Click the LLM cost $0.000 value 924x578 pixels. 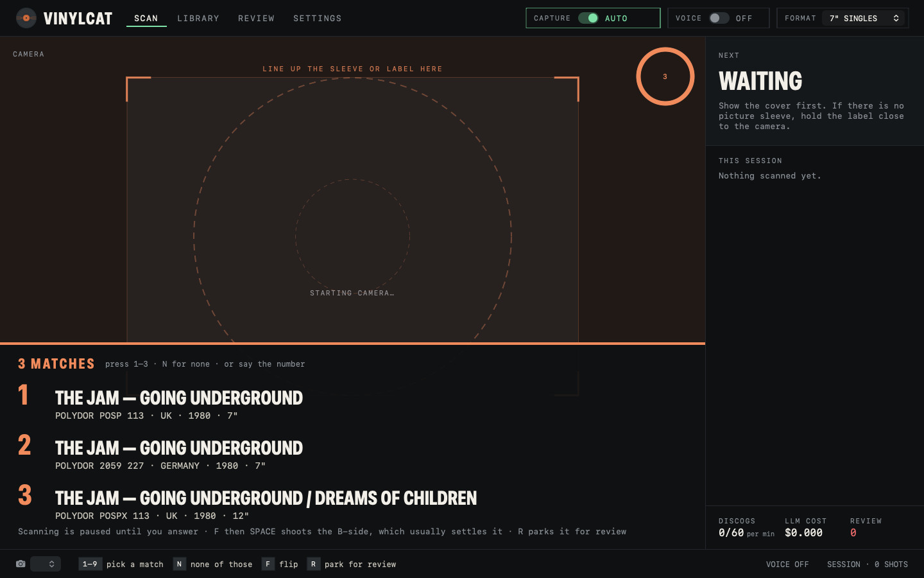(x=803, y=532)
